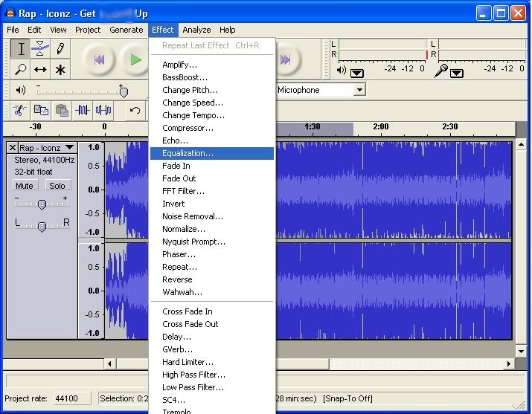Open output meter options dropdown

357,73
